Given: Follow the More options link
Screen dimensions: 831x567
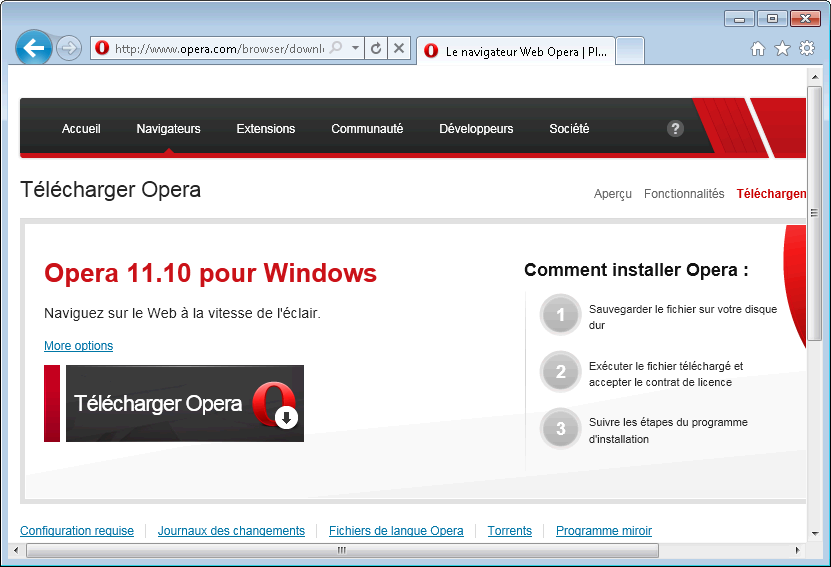Looking at the screenshot, I should coord(78,345).
